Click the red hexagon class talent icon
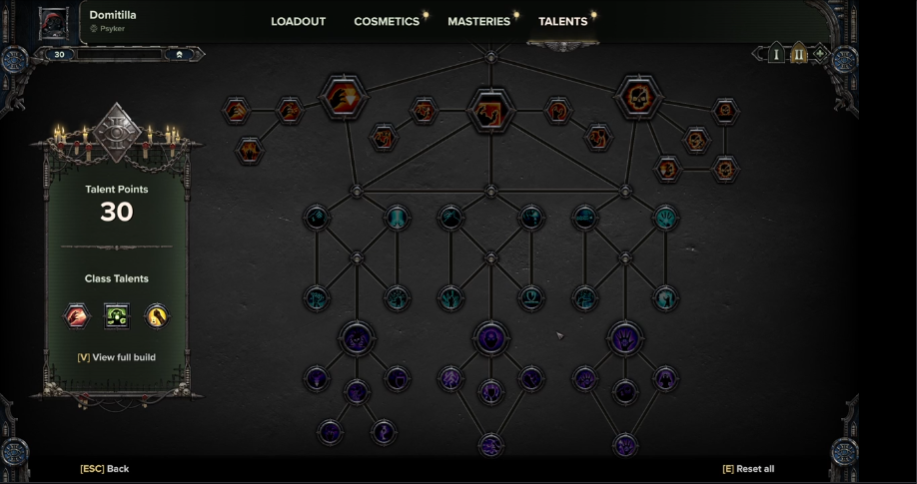This screenshot has width=917, height=484. [x=77, y=316]
